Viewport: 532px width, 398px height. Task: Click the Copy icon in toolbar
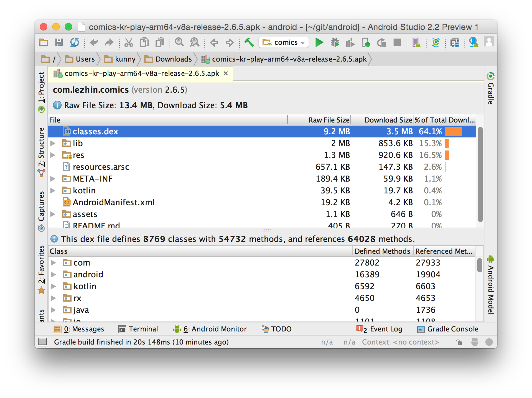tap(144, 42)
